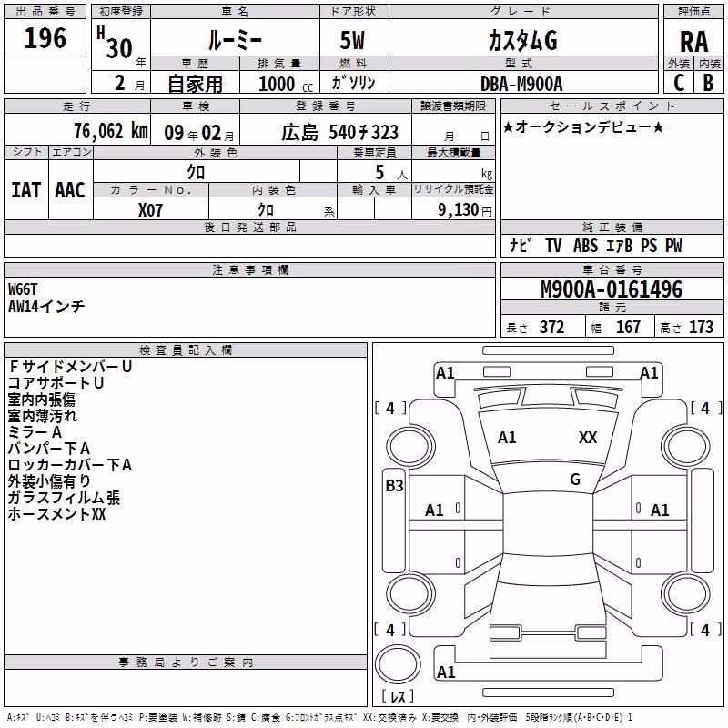Select registration number 広島 540チ323

click(x=339, y=133)
